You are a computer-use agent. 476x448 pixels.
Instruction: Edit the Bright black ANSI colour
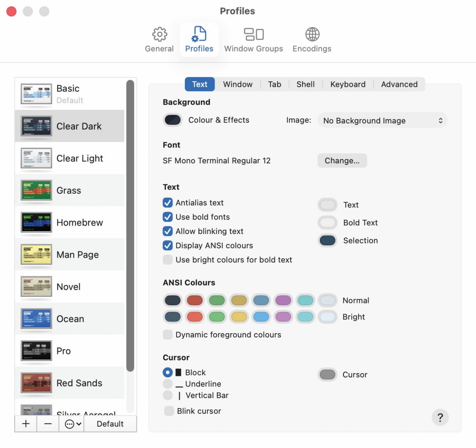tap(173, 316)
